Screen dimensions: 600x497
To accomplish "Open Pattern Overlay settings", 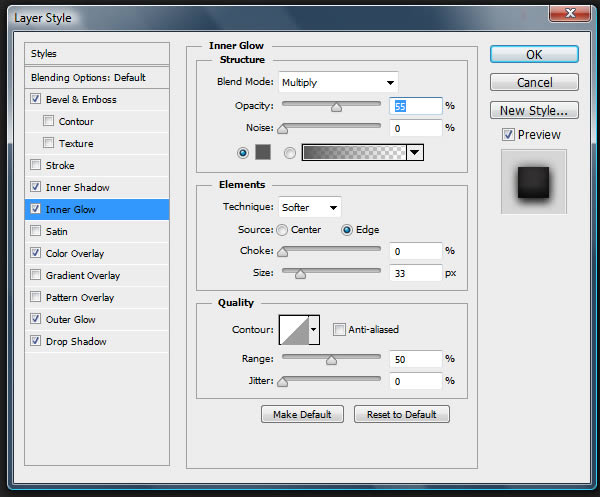I will pyautogui.click(x=80, y=298).
